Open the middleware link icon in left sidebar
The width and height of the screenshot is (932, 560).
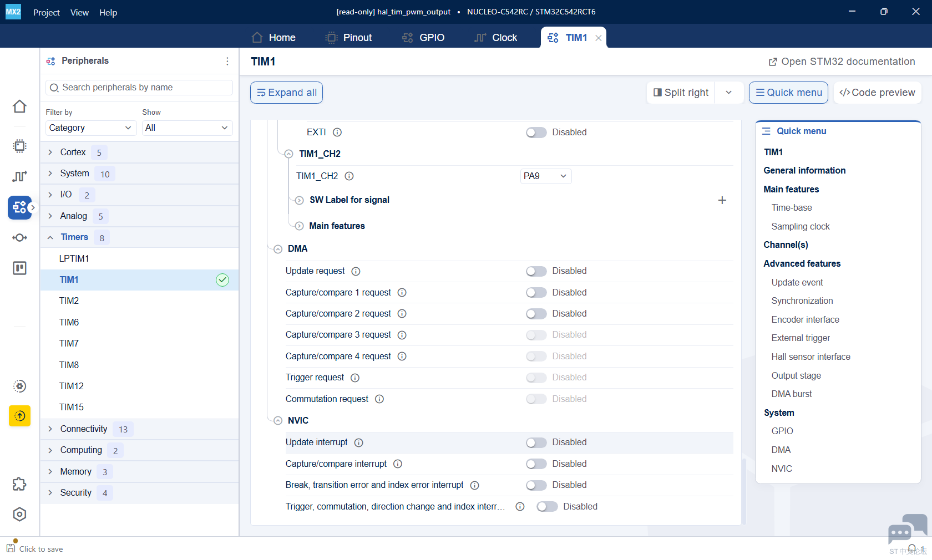[19, 238]
